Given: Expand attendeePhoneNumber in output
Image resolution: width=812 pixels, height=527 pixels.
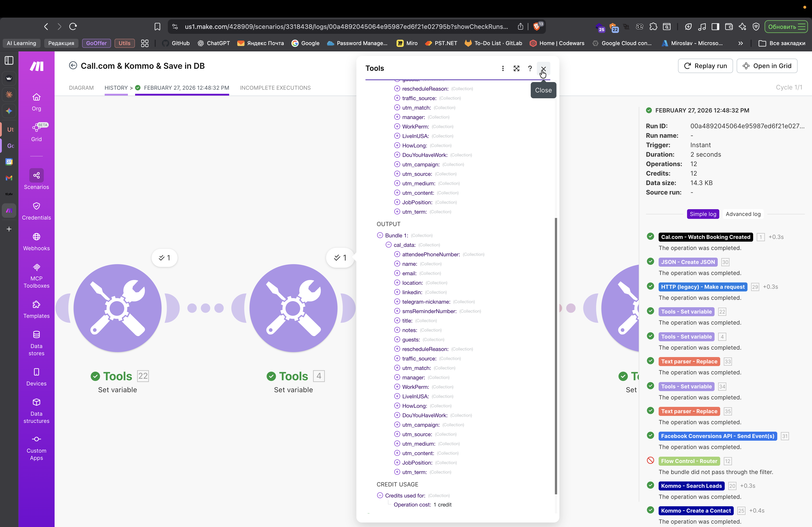Looking at the screenshot, I should [397, 254].
